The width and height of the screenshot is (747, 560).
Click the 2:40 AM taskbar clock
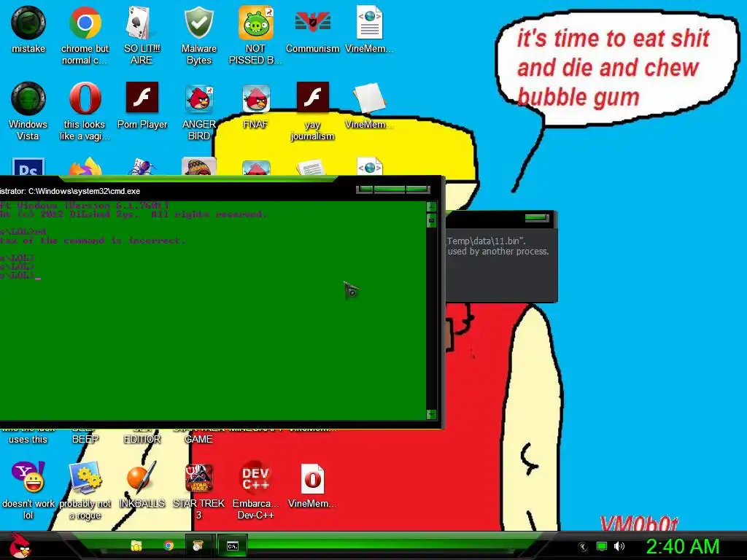(x=683, y=546)
